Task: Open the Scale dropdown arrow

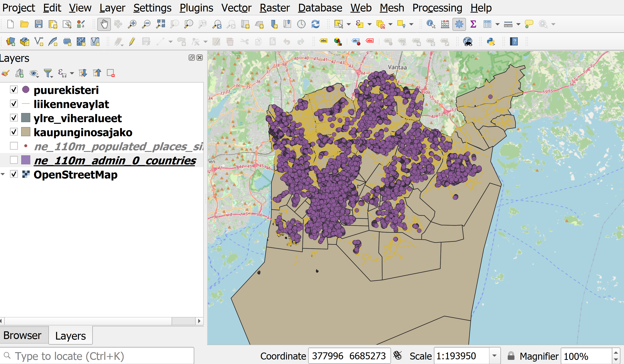Action: coord(494,356)
